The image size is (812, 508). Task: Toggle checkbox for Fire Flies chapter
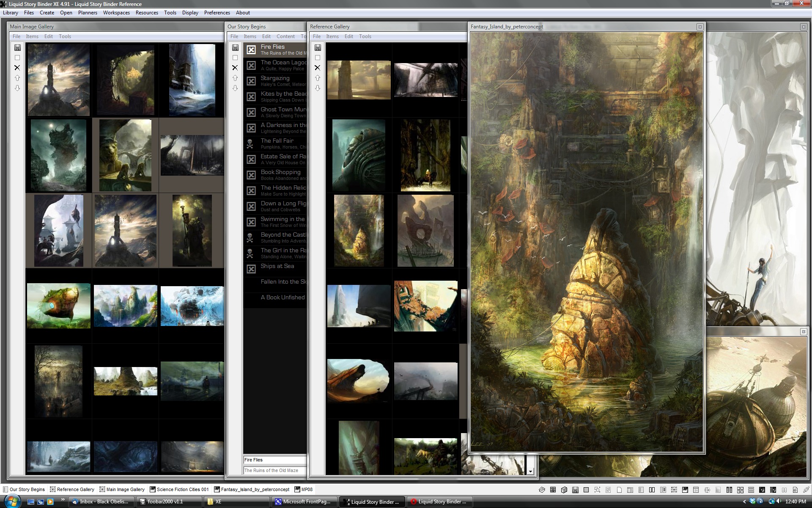[251, 50]
